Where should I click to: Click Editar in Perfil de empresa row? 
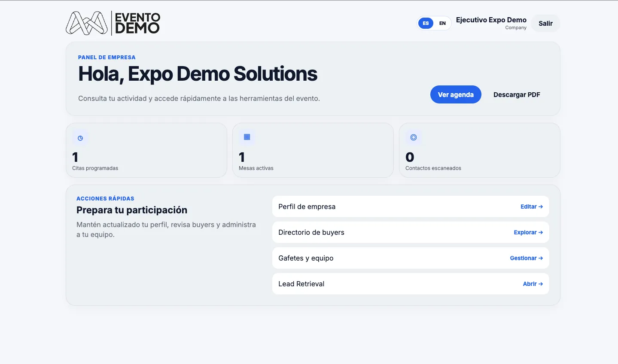tap(532, 206)
